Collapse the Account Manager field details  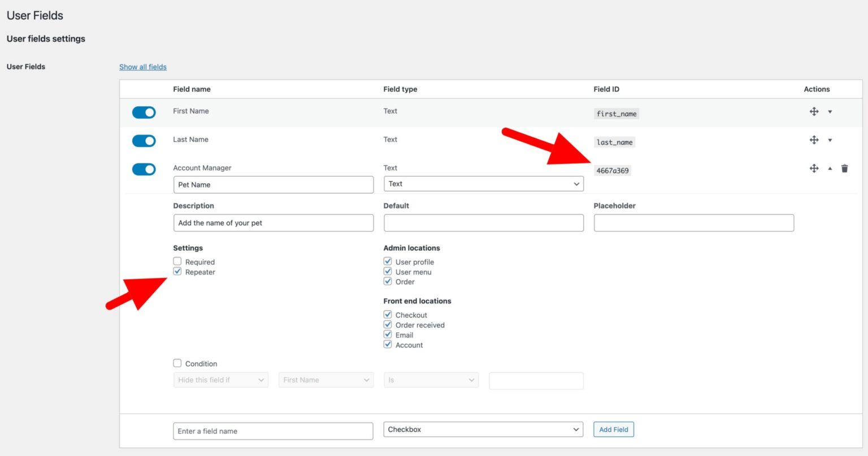point(830,168)
